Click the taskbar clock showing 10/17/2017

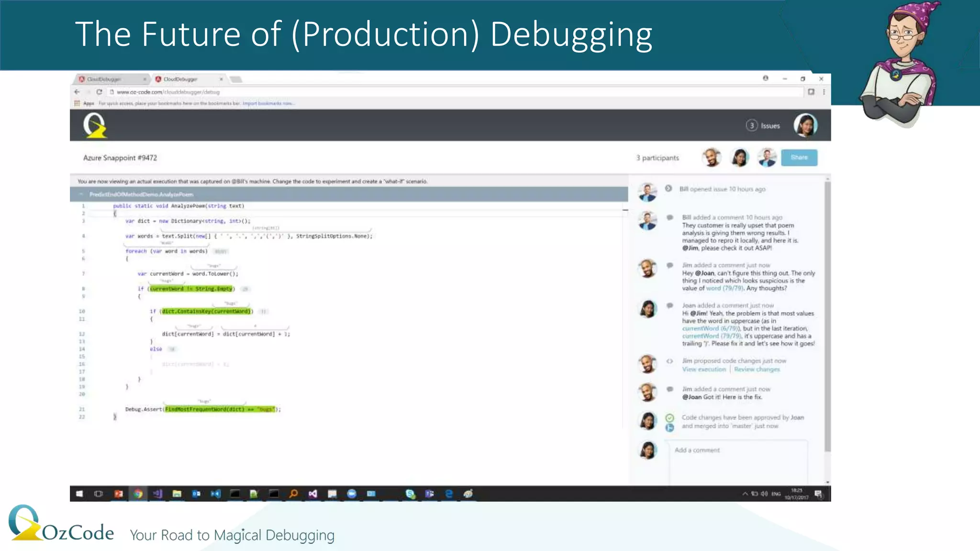tap(796, 494)
